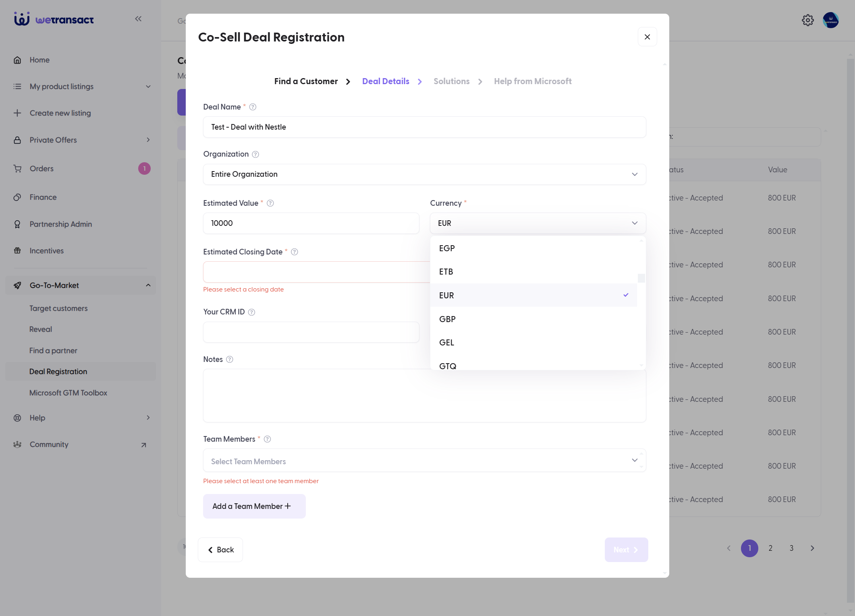Select EGP from currency list
This screenshot has width=855, height=616.
tap(533, 248)
